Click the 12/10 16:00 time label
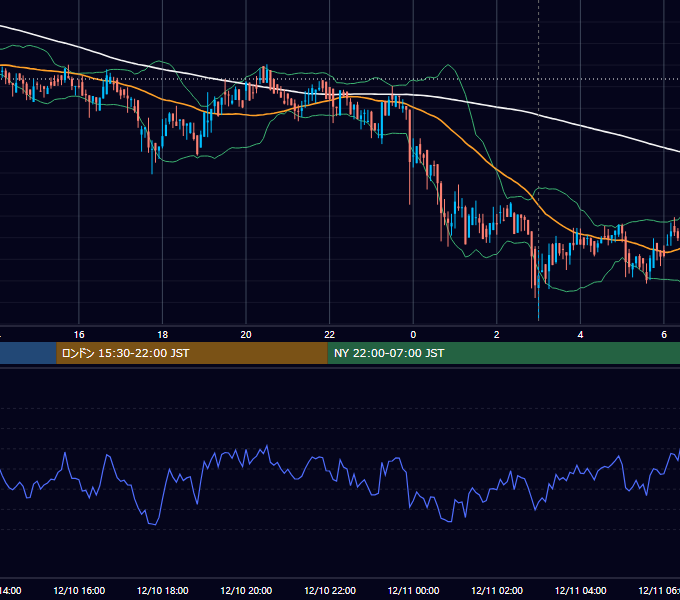This screenshot has width=680, height=600. 79,590
